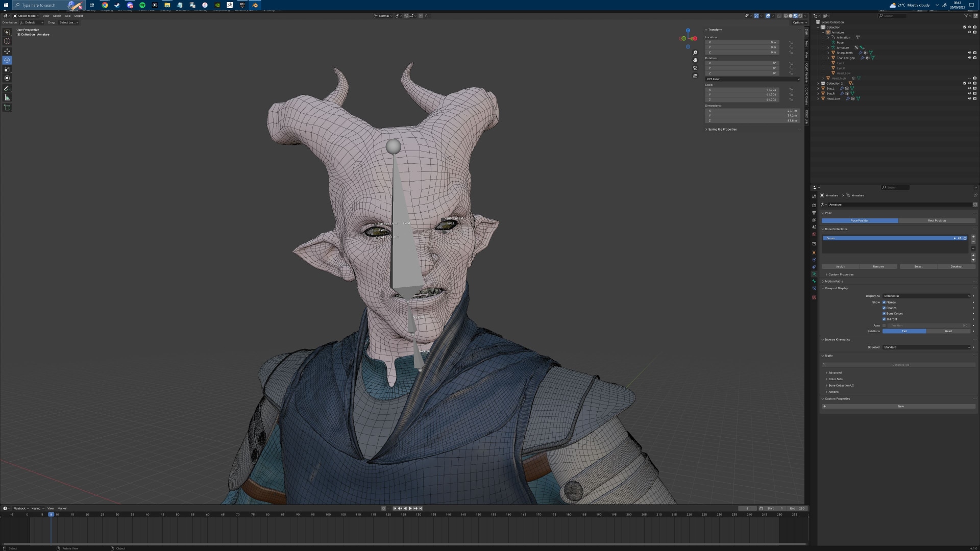The width and height of the screenshot is (980, 551).
Task: Select the Annotate tool
Action: 7,88
